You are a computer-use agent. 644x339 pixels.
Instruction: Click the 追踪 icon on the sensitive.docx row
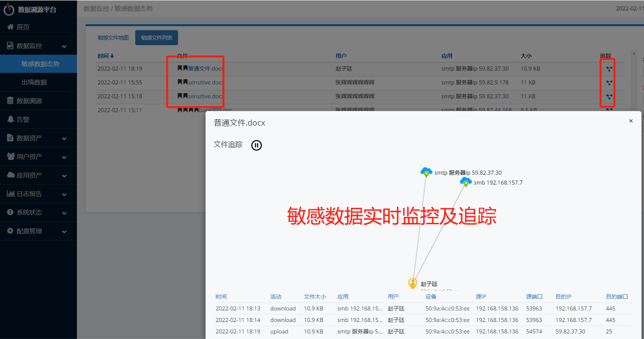(x=608, y=82)
